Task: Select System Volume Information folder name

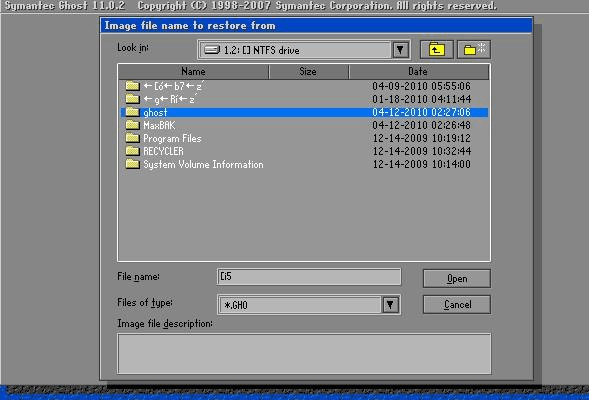Action: pyautogui.click(x=203, y=165)
